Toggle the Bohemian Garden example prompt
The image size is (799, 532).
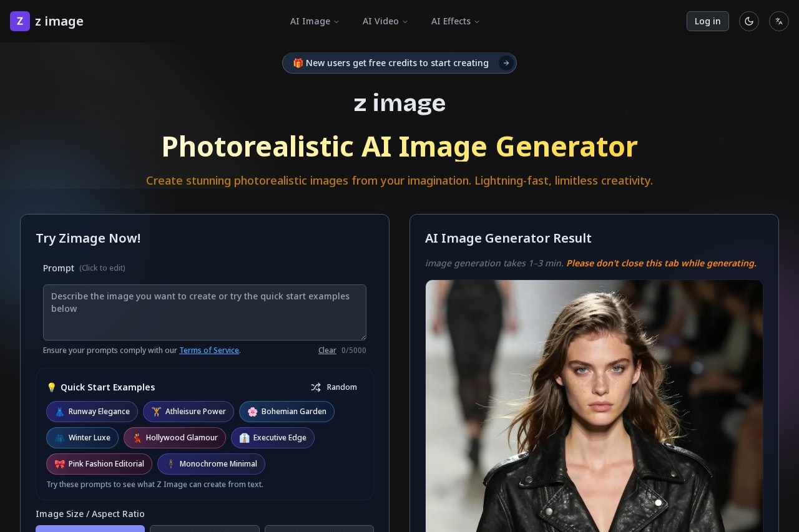coord(287,412)
